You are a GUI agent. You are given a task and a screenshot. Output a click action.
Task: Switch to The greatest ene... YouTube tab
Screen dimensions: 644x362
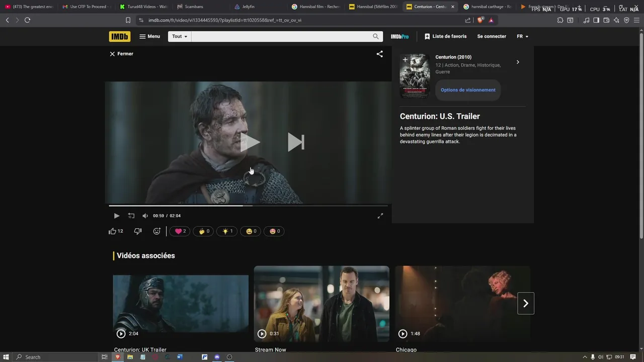[x=29, y=7]
